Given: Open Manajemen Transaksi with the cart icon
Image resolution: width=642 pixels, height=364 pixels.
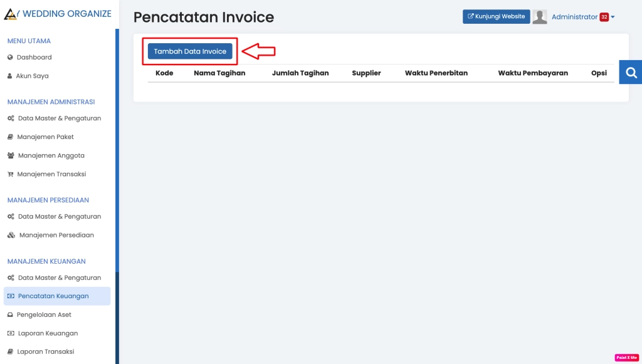Looking at the screenshot, I should 51,174.
